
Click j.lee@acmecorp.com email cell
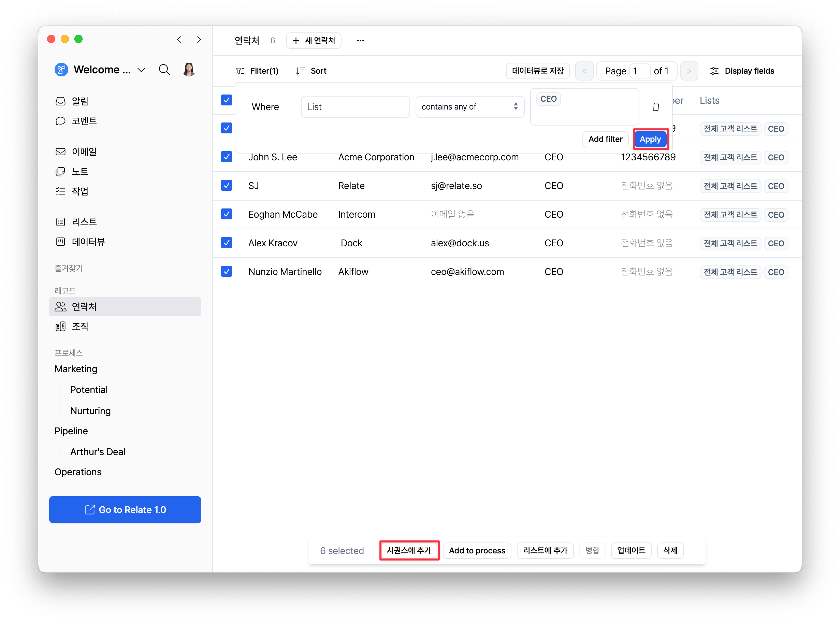coord(475,157)
